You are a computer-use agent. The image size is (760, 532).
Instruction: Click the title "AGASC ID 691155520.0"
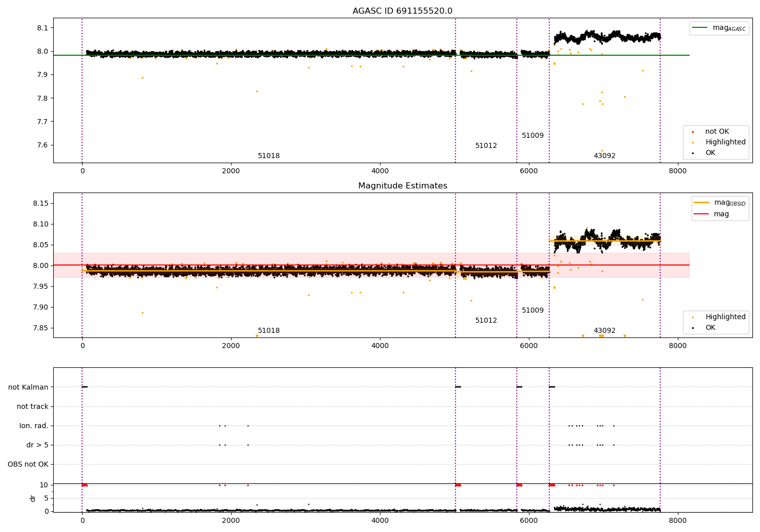point(402,11)
